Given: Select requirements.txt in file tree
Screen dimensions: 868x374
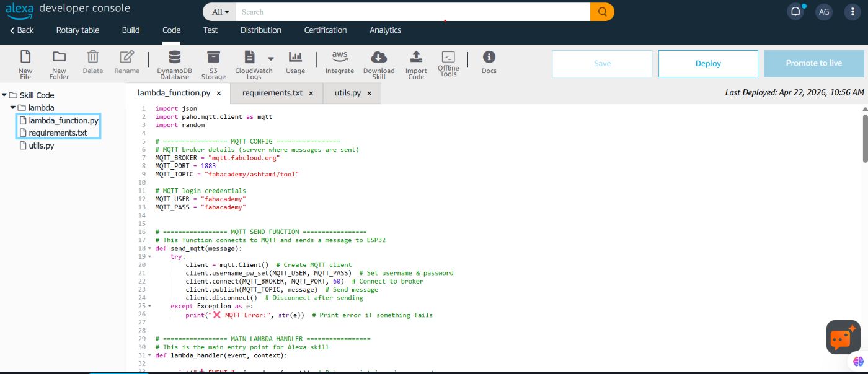Looking at the screenshot, I should pos(53,133).
